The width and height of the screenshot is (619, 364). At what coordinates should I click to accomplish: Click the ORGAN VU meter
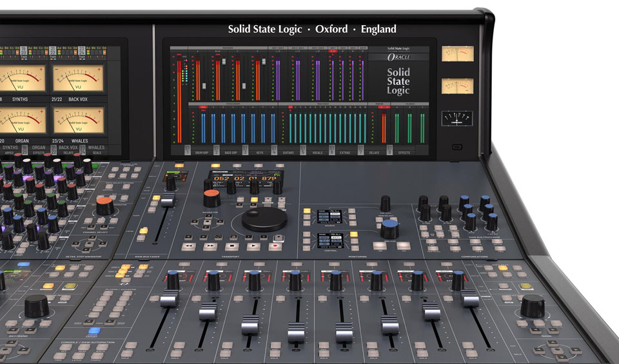tap(23, 120)
